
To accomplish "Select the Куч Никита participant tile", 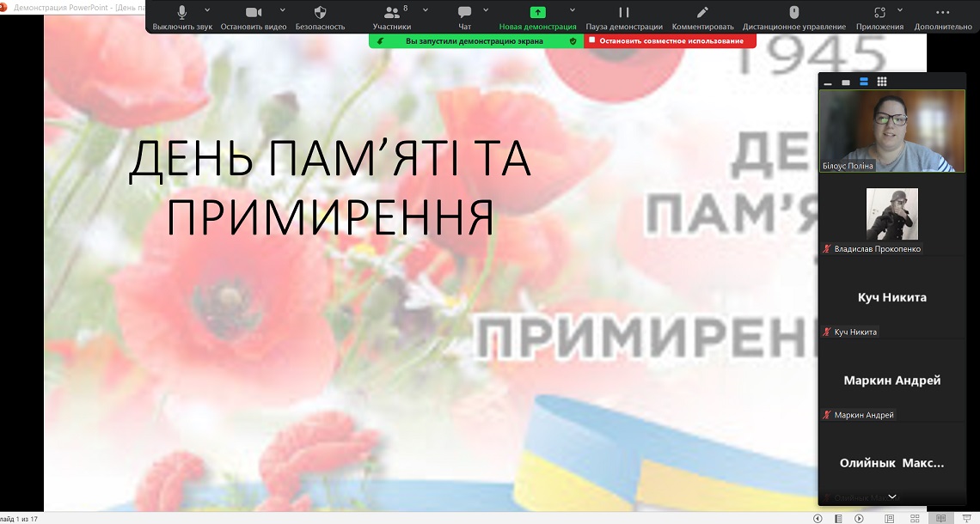I will (891, 297).
